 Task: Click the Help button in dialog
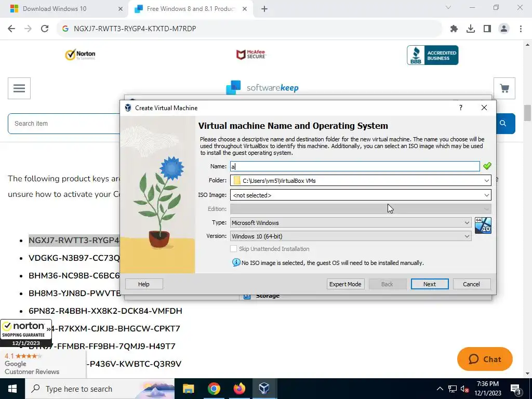click(x=144, y=284)
